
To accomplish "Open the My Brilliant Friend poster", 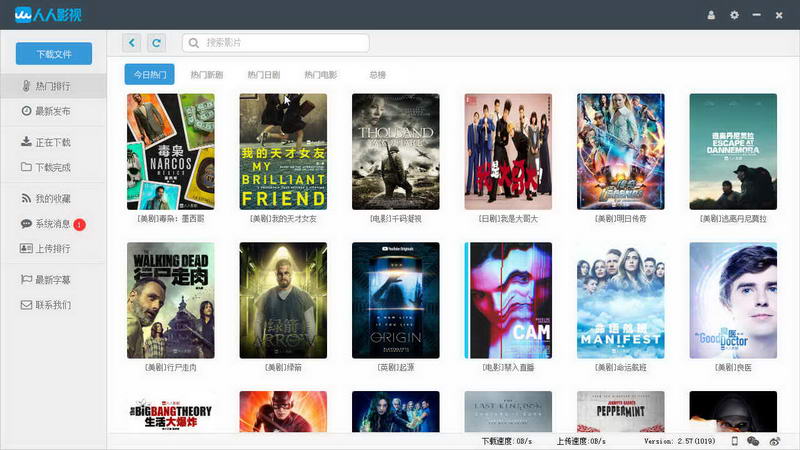I will [x=283, y=152].
